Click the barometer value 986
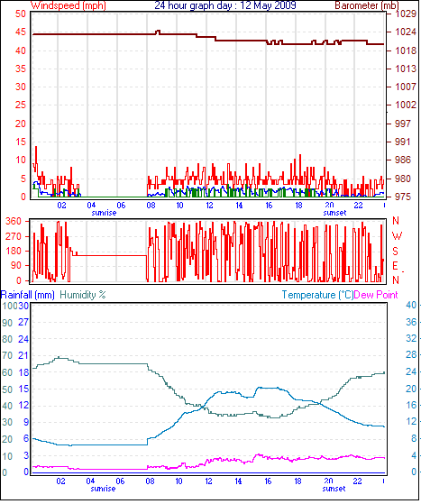 click(x=403, y=160)
